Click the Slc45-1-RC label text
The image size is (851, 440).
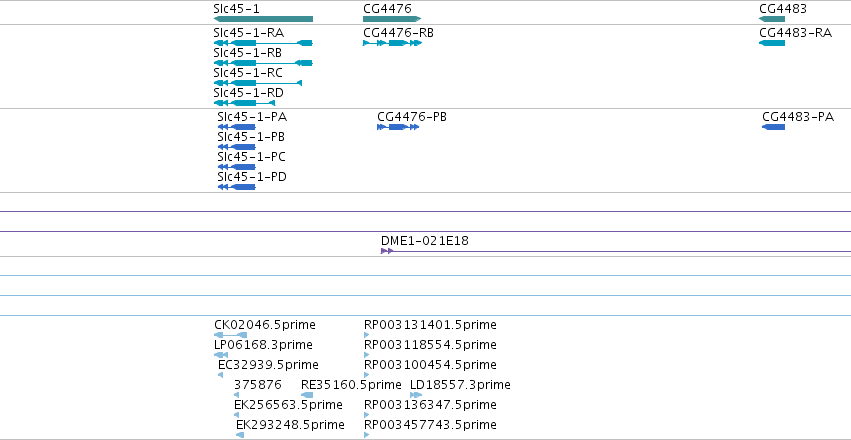tap(248, 73)
